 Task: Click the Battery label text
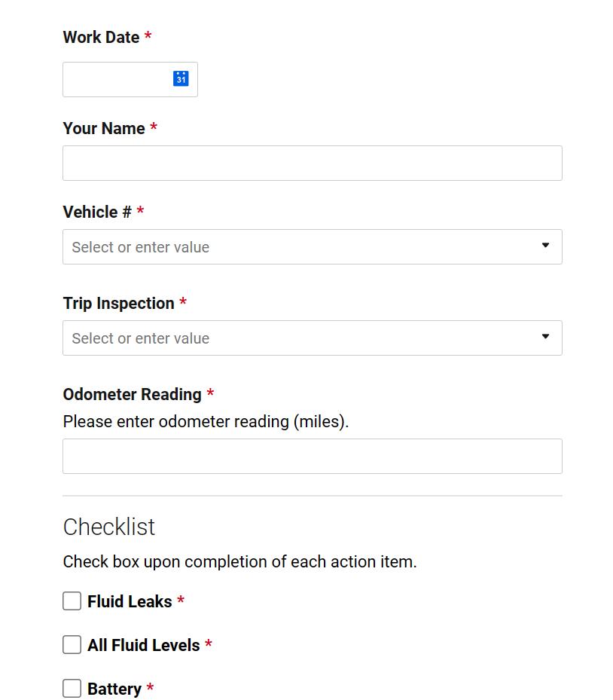[114, 689]
